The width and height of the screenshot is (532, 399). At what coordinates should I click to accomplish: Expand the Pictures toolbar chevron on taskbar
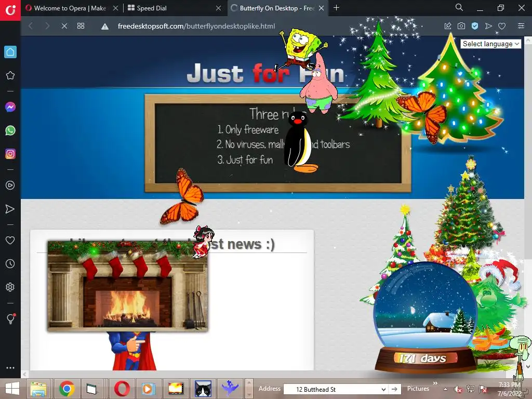[435, 383]
